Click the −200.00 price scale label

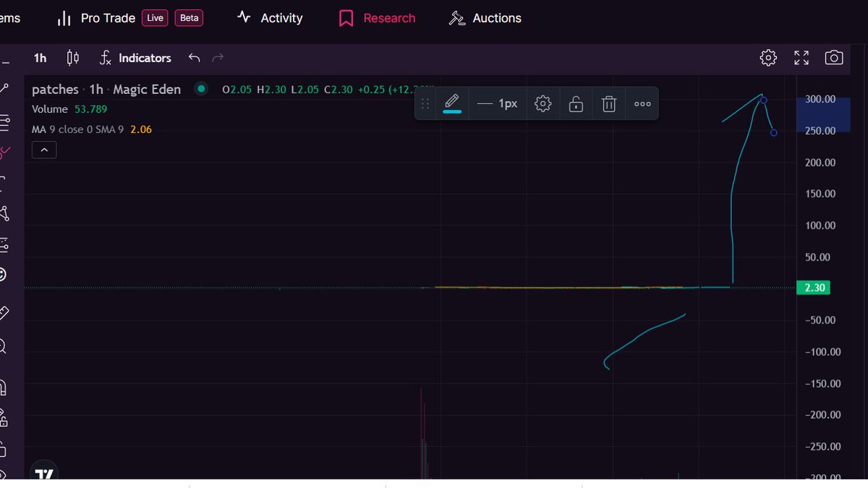(822, 415)
